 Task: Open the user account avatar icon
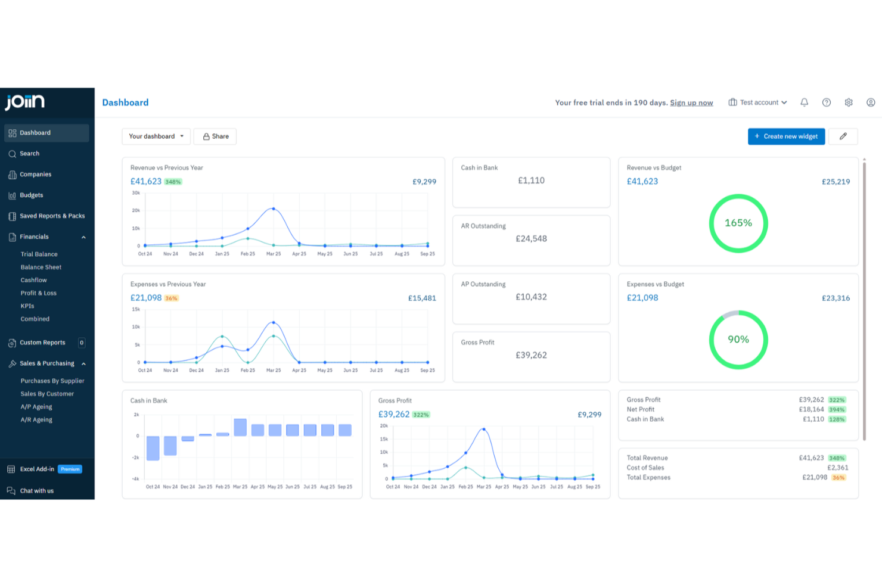(x=871, y=102)
